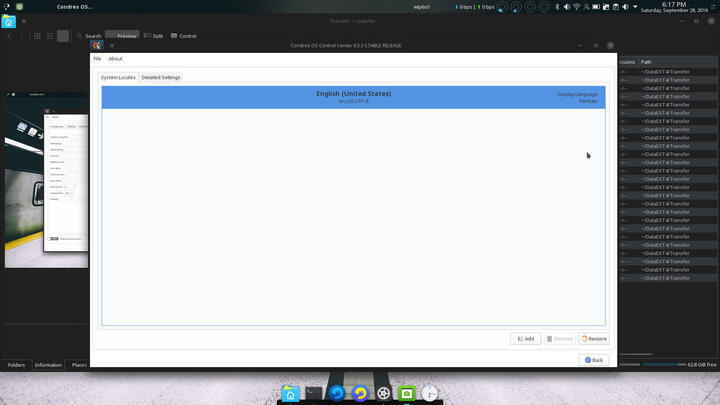Switch to the Detailed Settings tab
Image resolution: width=720 pixels, height=405 pixels.
pos(161,78)
